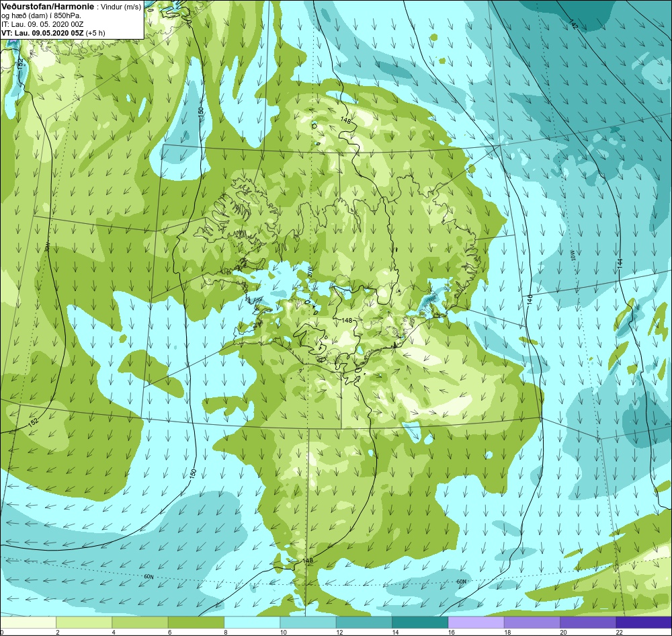Click the 30W longitude label
This screenshot has height=636, width=672.
point(48,247)
